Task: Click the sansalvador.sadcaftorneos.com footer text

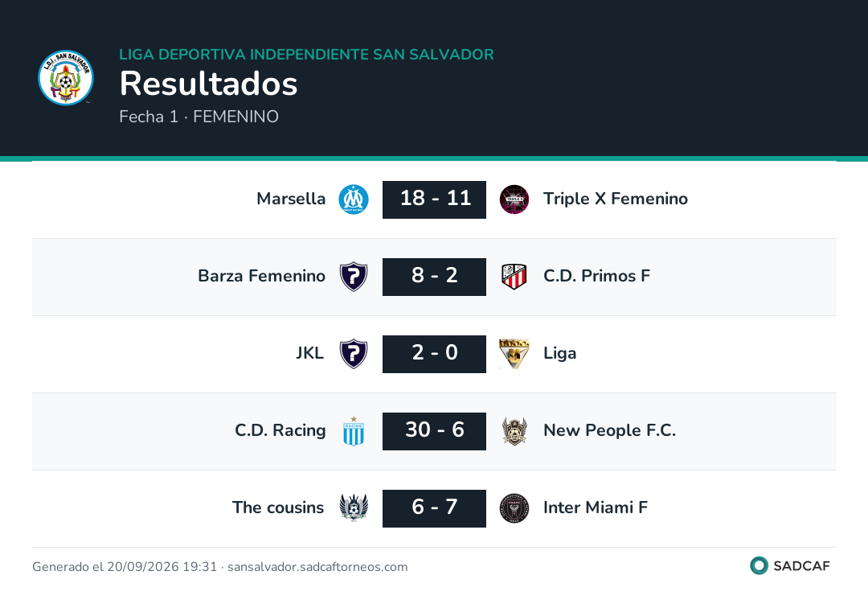Action: pos(317,567)
